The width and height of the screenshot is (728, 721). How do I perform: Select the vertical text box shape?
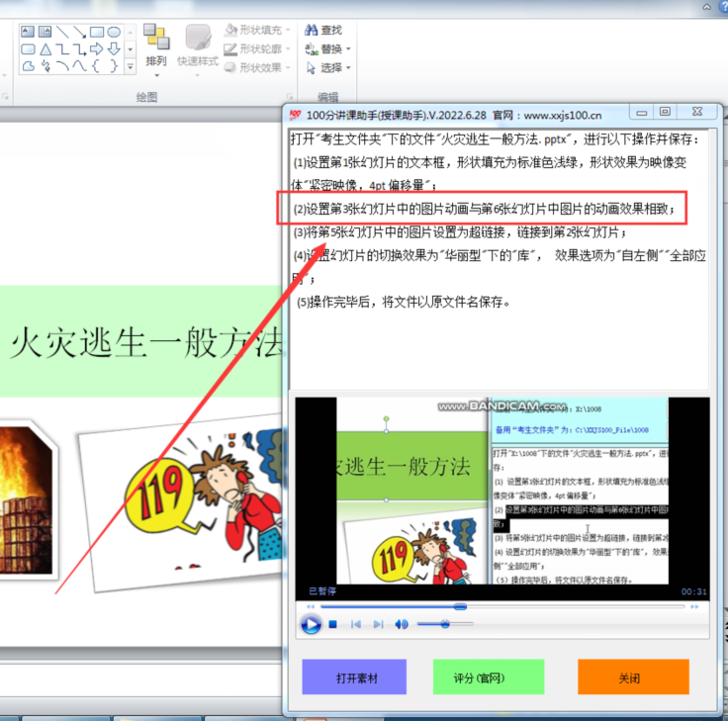45,32
